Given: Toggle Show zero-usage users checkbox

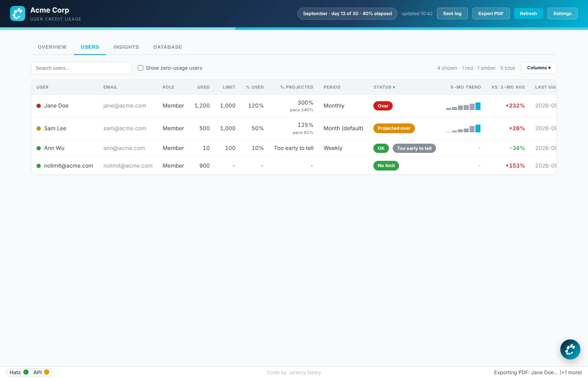Looking at the screenshot, I should click(141, 68).
